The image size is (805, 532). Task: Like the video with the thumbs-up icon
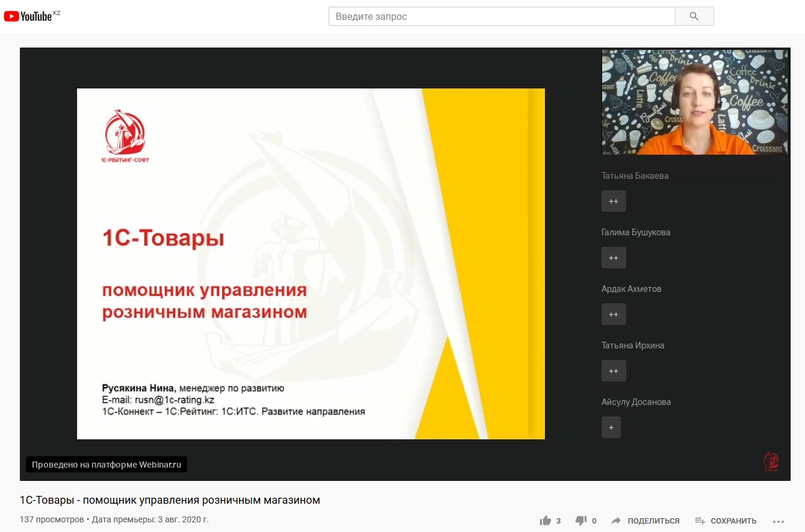pos(545,521)
